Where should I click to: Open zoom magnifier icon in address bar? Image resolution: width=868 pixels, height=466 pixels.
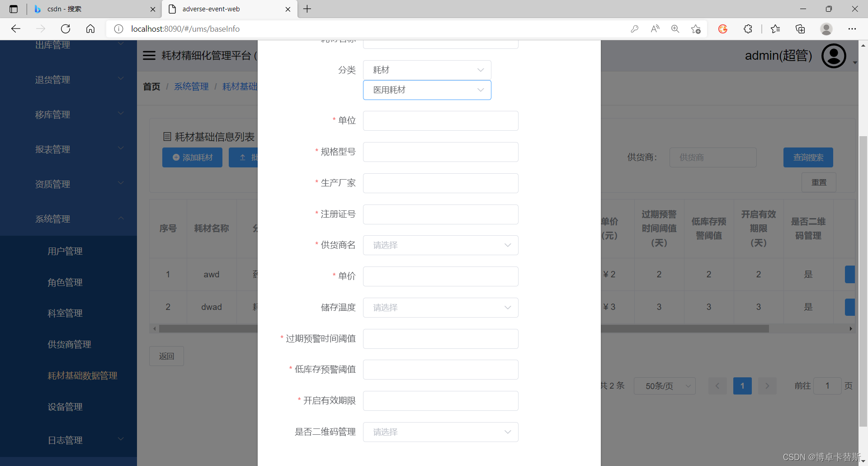[x=675, y=29]
